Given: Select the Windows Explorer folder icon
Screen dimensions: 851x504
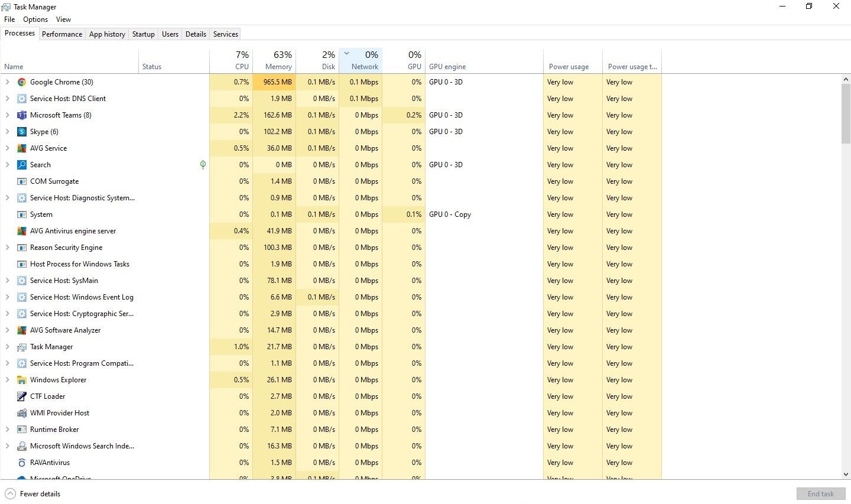Looking at the screenshot, I should point(22,380).
